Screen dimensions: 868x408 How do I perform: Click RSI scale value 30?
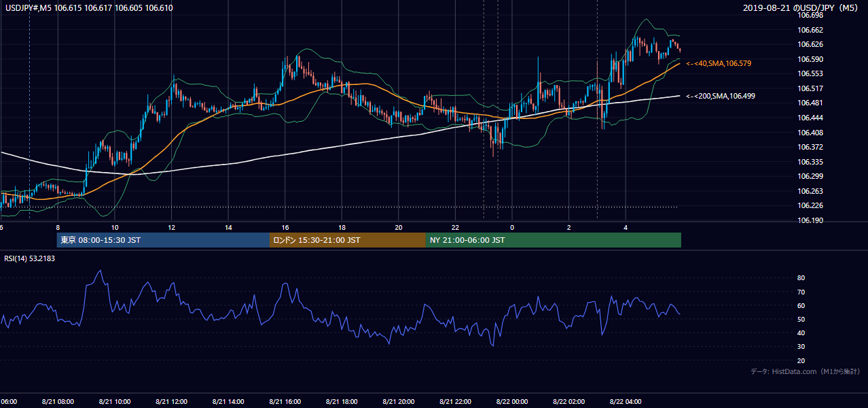(x=801, y=347)
